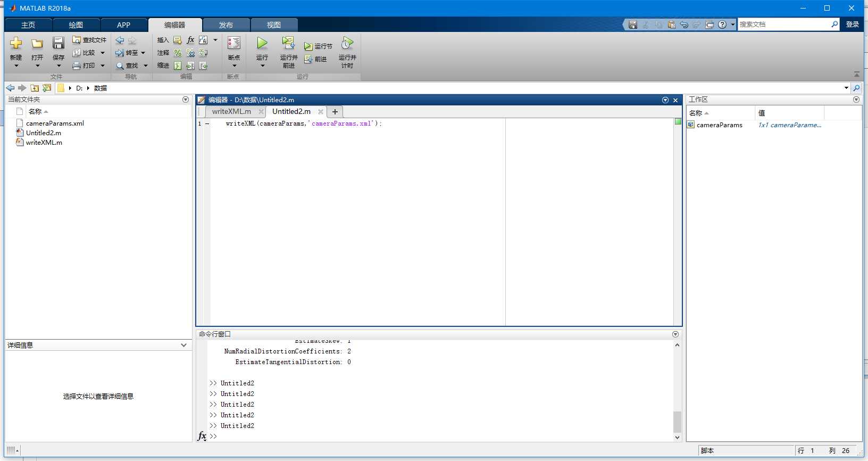Switch to the Plots (绘图) ribbon tab
This screenshot has height=461, width=868.
point(76,25)
